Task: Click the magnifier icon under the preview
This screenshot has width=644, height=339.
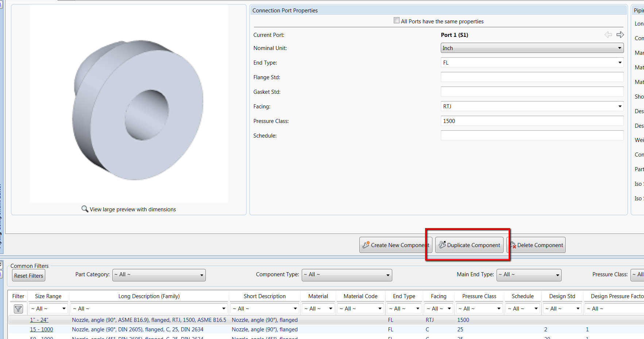Action: pyautogui.click(x=85, y=209)
